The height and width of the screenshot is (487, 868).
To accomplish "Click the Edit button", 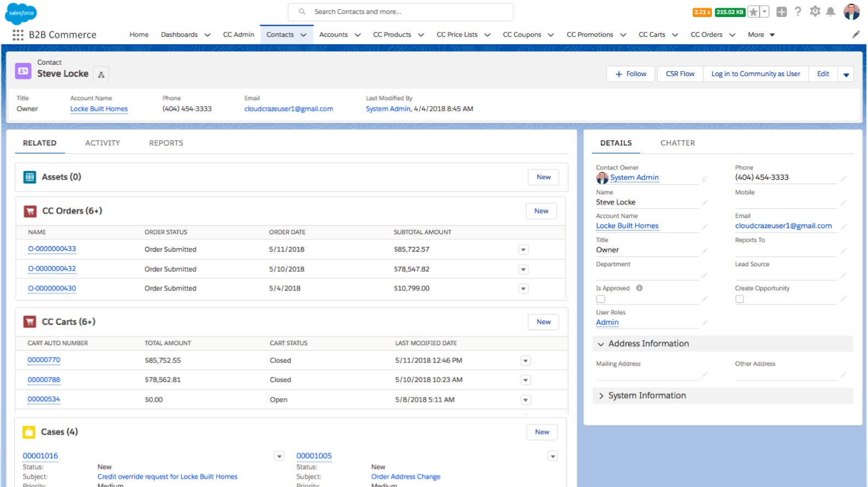I will 823,74.
